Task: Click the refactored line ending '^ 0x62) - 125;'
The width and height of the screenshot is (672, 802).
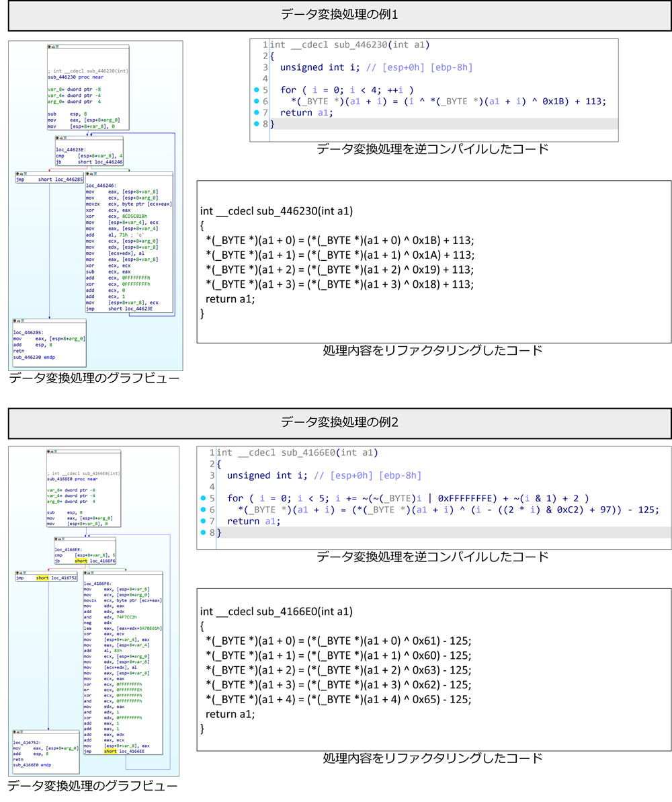Action: pos(339,684)
